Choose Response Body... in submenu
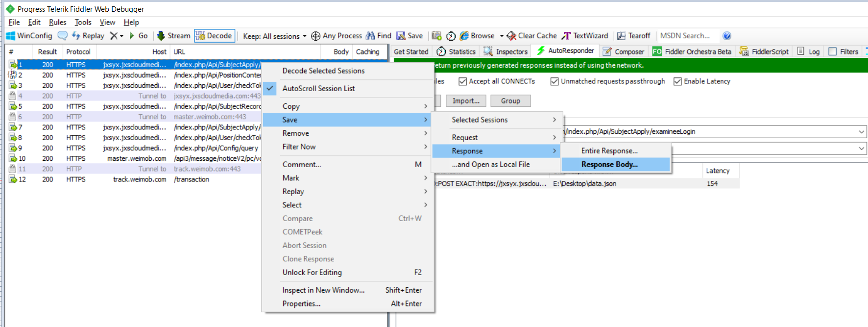Screen dimensions: 868x327 [616, 165]
